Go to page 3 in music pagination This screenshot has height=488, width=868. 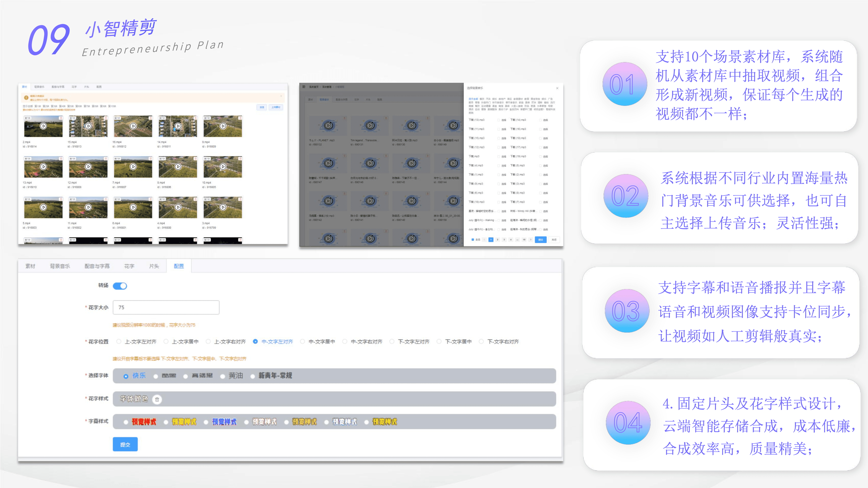tap(504, 240)
